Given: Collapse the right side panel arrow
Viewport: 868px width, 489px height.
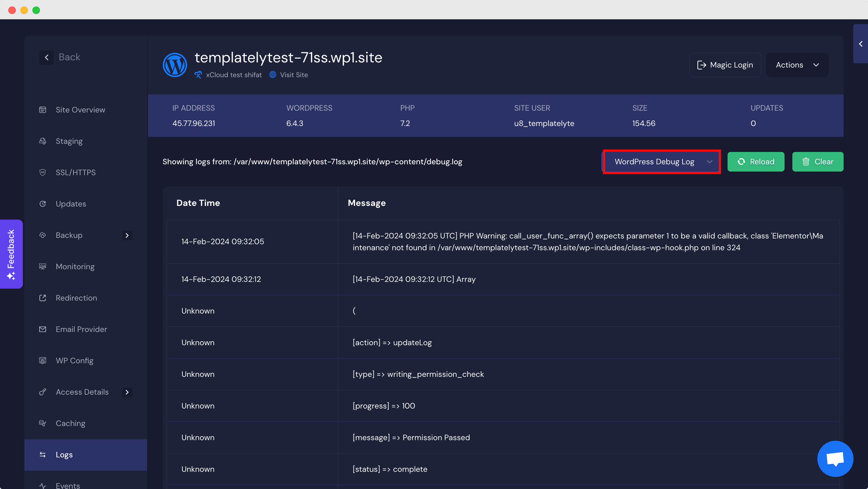Looking at the screenshot, I should [x=860, y=44].
